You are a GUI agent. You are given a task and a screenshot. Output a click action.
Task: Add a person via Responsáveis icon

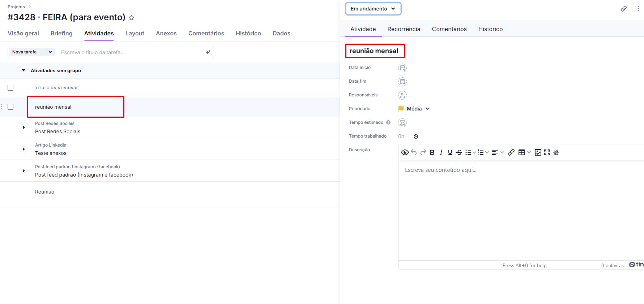click(402, 95)
